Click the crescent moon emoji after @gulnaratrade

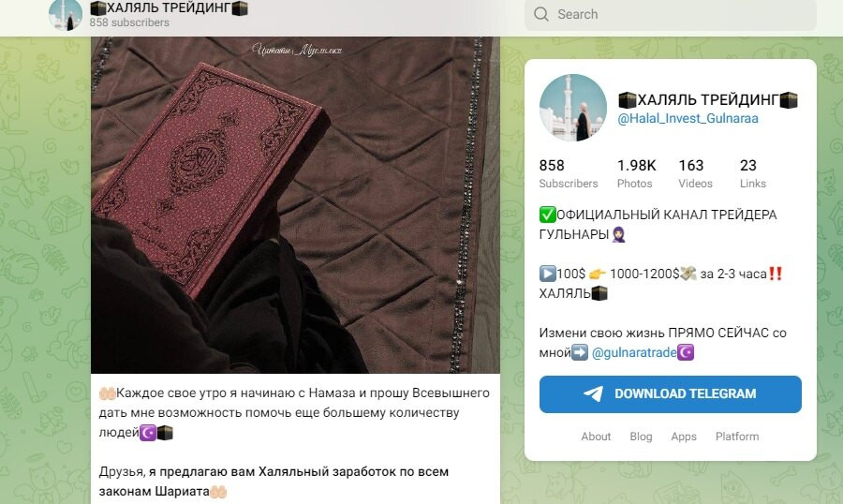[x=686, y=353]
